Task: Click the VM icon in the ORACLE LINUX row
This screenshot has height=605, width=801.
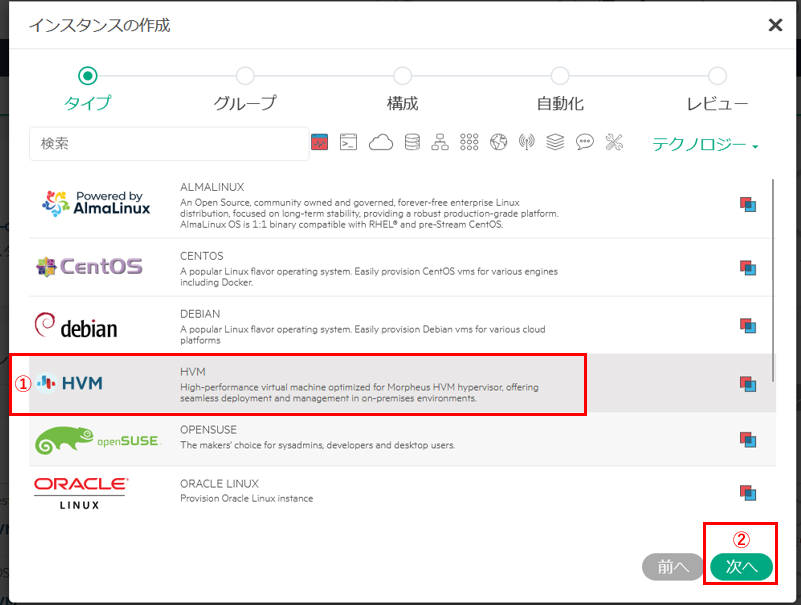Action: (748, 493)
